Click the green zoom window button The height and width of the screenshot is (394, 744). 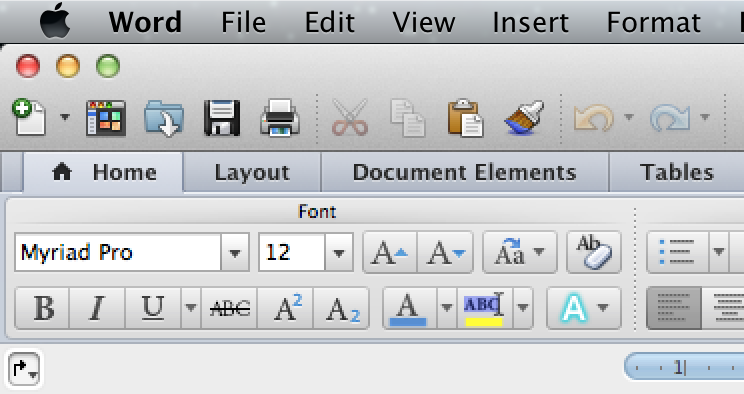click(x=108, y=66)
